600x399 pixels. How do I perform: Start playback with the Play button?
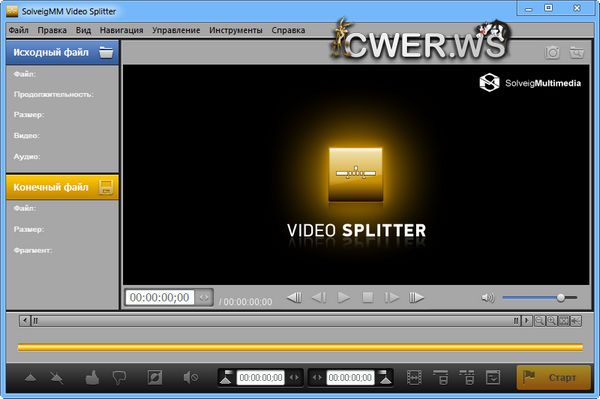pyautogui.click(x=344, y=297)
